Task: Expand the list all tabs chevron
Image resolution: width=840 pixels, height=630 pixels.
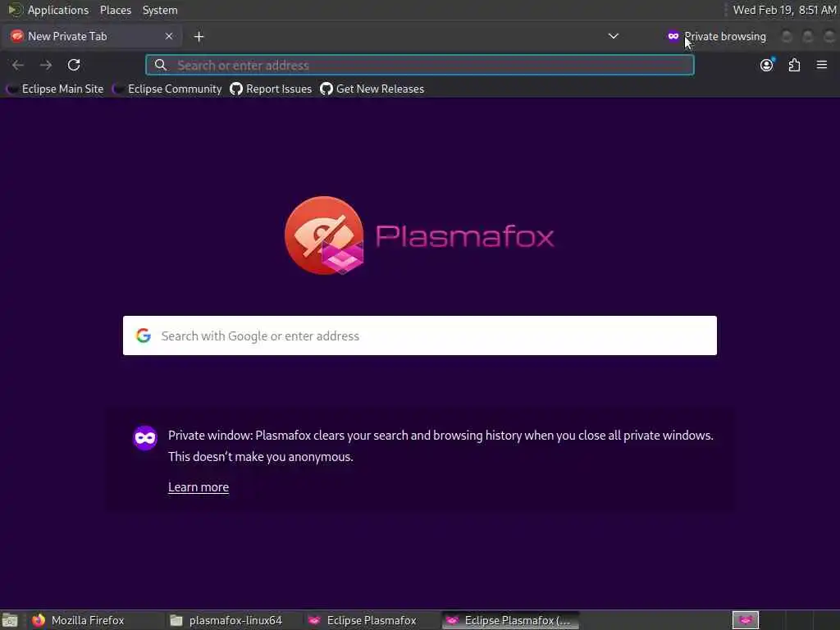Action: [614, 36]
